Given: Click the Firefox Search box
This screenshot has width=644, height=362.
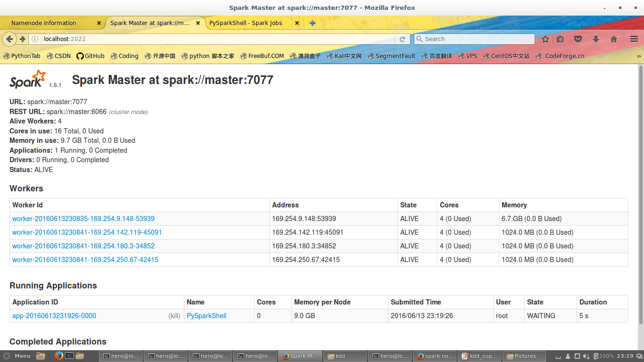Looking at the screenshot, I should pyautogui.click(x=474, y=39).
